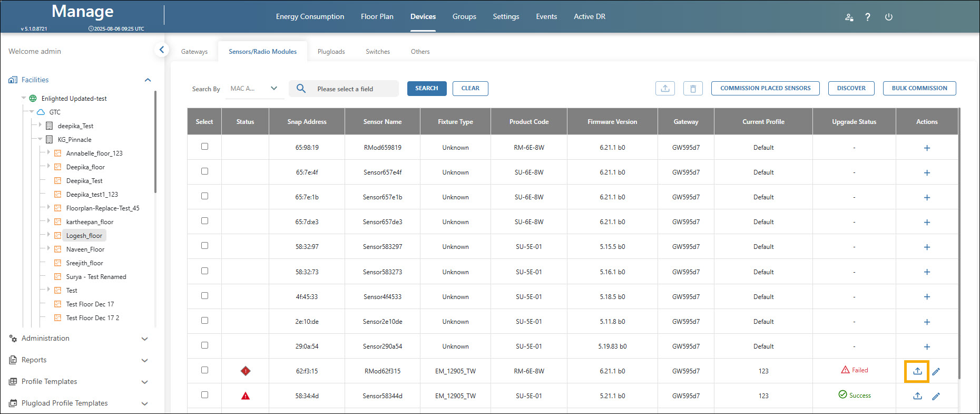Click the red triangle status icon for Sensor58344d
Image resolution: width=980 pixels, height=414 pixels.
point(246,396)
